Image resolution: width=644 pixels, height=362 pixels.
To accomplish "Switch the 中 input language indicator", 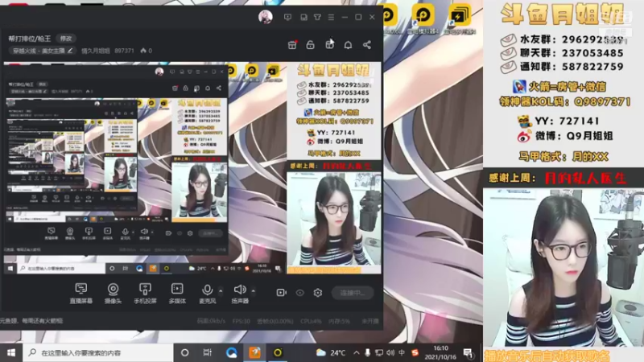I will tap(402, 352).
